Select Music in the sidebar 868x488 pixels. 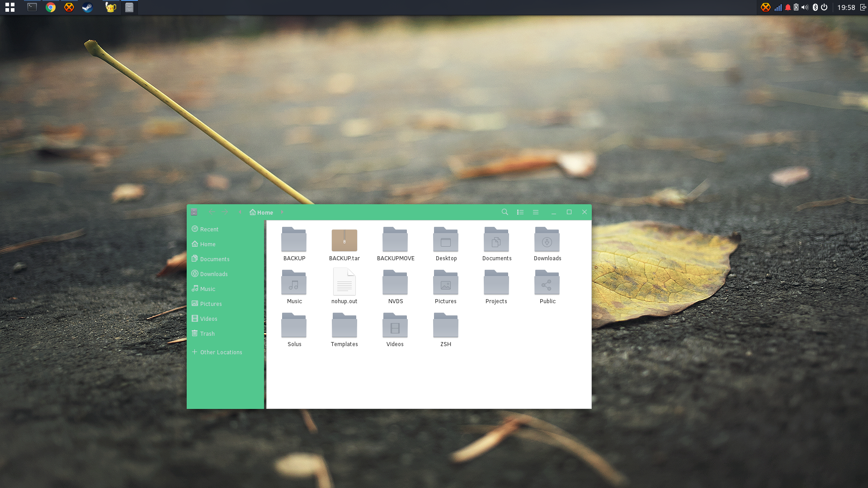(225, 289)
